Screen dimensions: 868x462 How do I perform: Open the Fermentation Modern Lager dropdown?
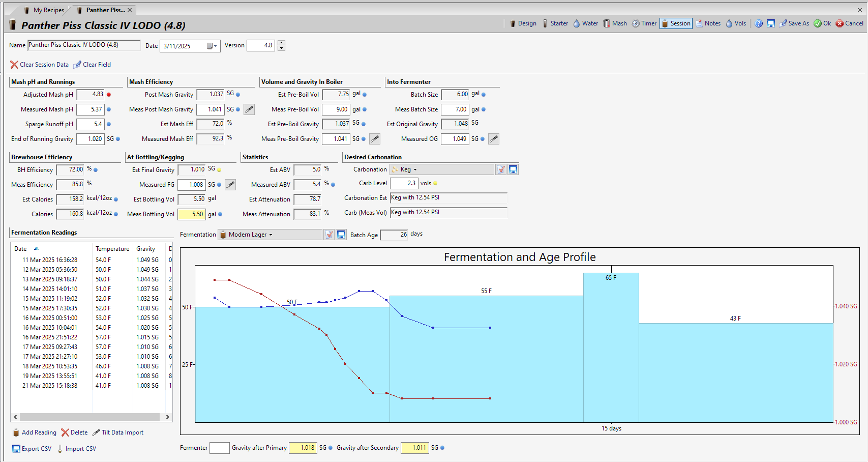point(270,235)
